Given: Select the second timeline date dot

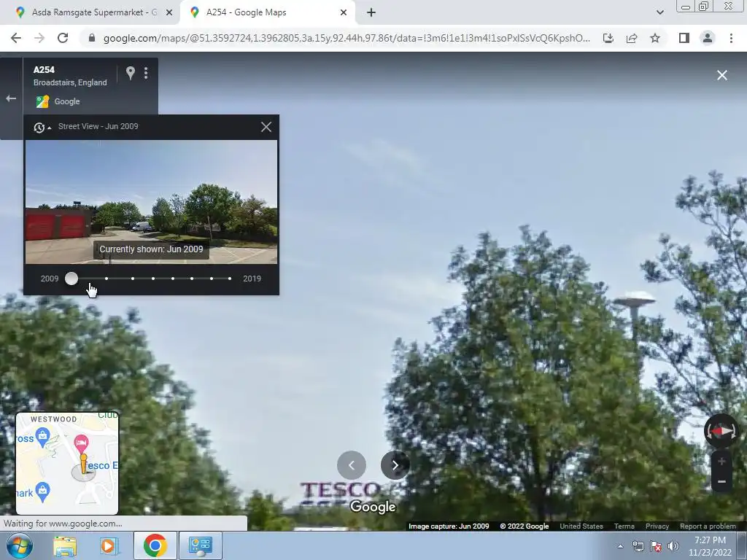Looking at the screenshot, I should 107,279.
